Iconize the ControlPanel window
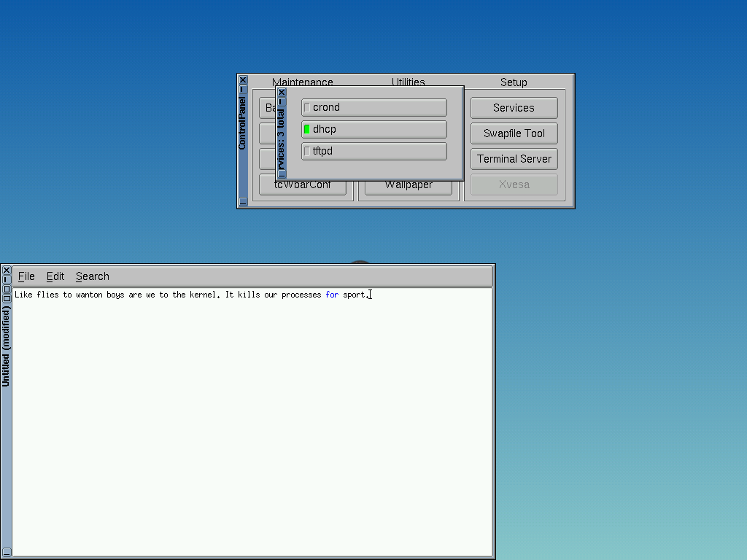This screenshot has width=747, height=560. (243, 89)
